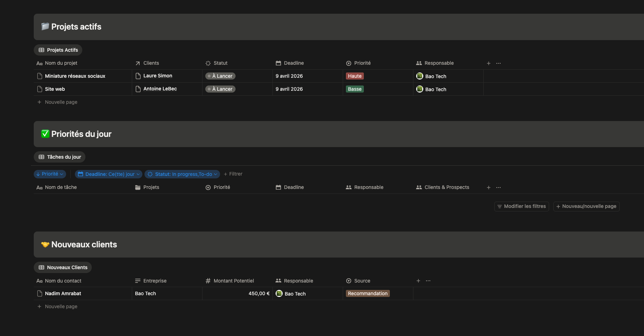Click the page icon beside Laure Simon

[x=138, y=76]
